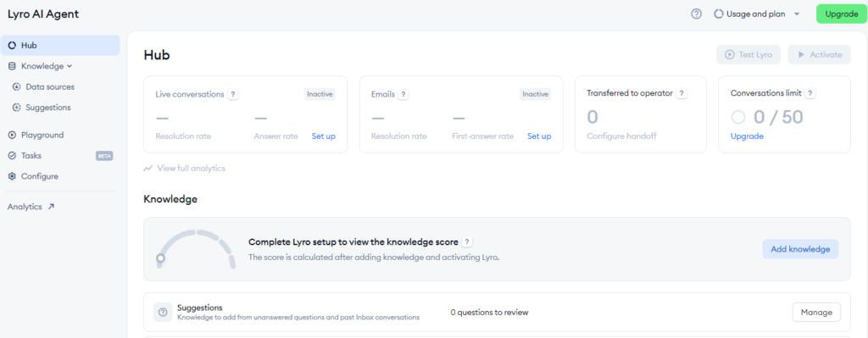Screen dimensions: 868x338
Task: Click the Inactive badge on Emails card
Action: (x=536, y=94)
